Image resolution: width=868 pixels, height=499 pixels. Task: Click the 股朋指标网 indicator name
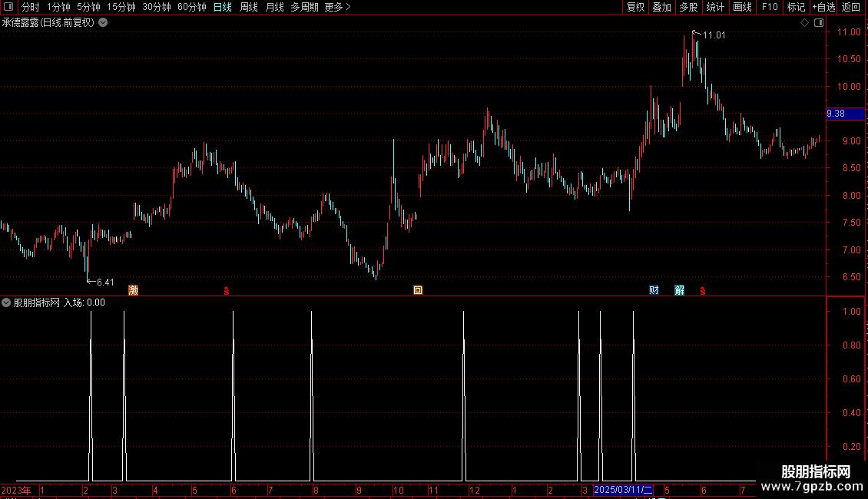point(37,302)
